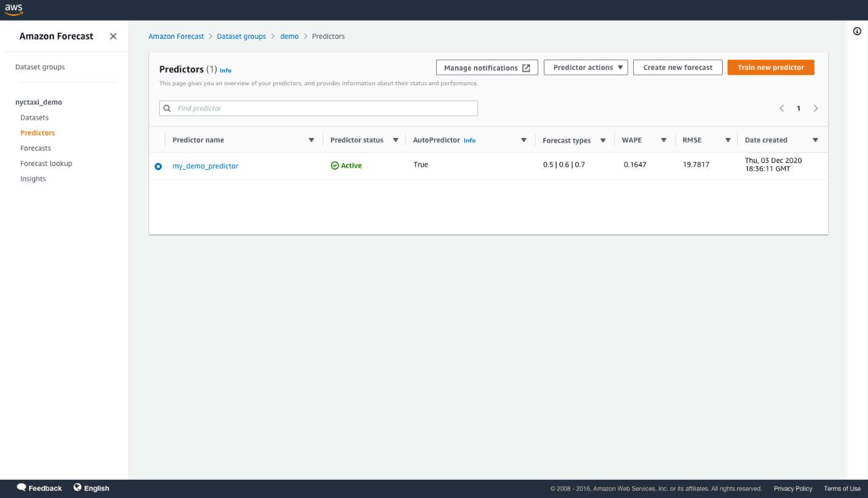Viewport: 868px width, 498px height.
Task: Click the Amazon Forecast sidebar title
Action: pyautogui.click(x=57, y=36)
